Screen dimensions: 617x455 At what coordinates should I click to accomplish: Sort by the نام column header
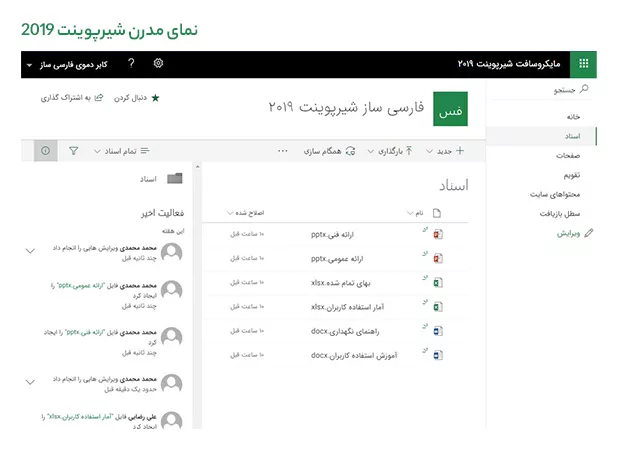click(x=416, y=213)
